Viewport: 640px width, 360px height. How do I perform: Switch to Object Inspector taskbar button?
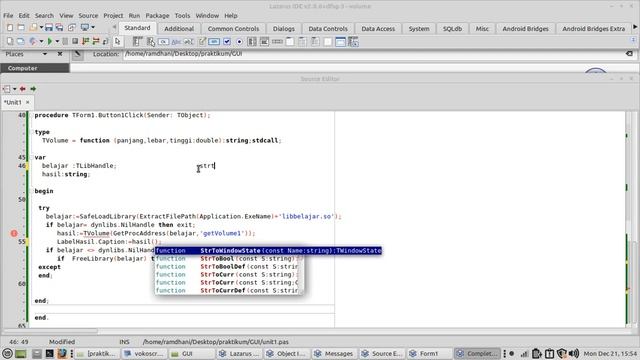click(286, 353)
